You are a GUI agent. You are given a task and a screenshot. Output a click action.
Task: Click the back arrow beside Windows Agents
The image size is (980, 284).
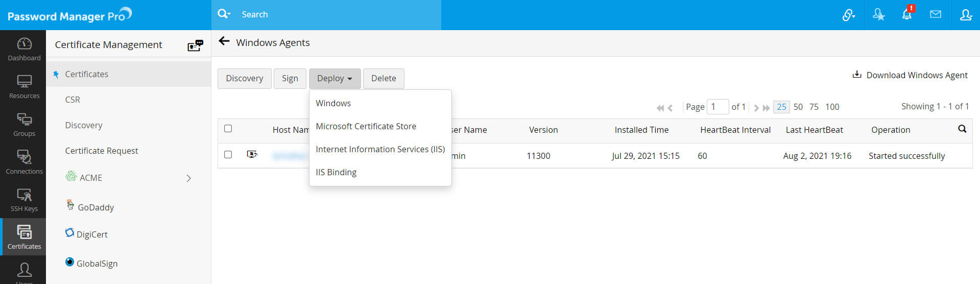click(x=224, y=41)
